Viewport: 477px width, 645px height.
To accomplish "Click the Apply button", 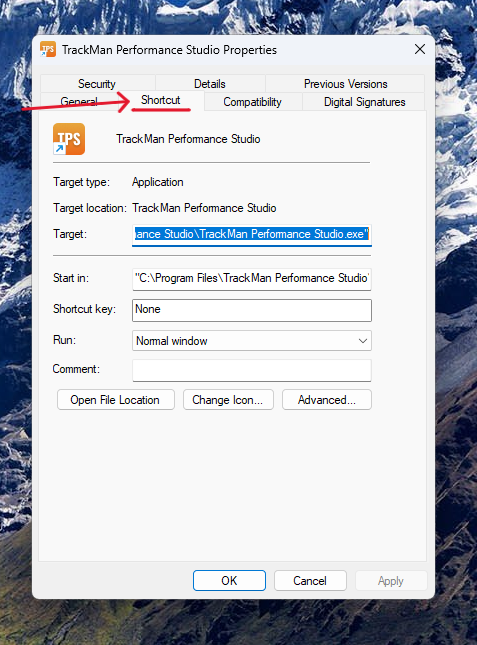I will pyautogui.click(x=391, y=580).
